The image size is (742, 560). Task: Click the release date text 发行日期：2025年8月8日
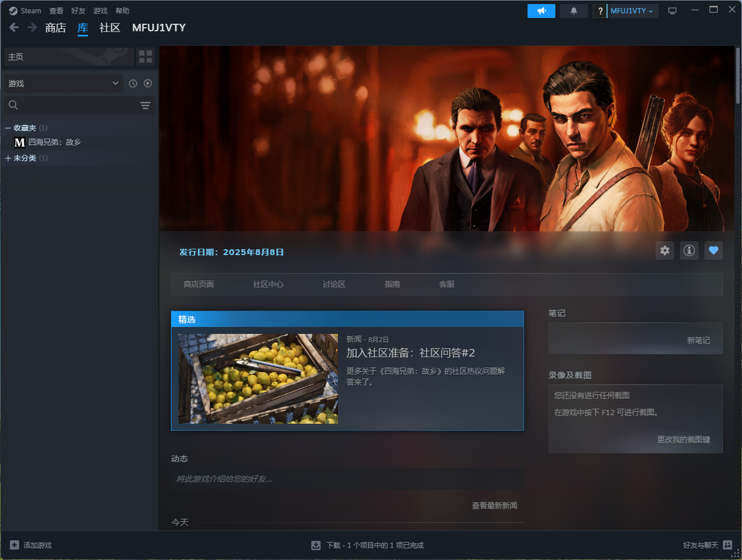pos(232,252)
